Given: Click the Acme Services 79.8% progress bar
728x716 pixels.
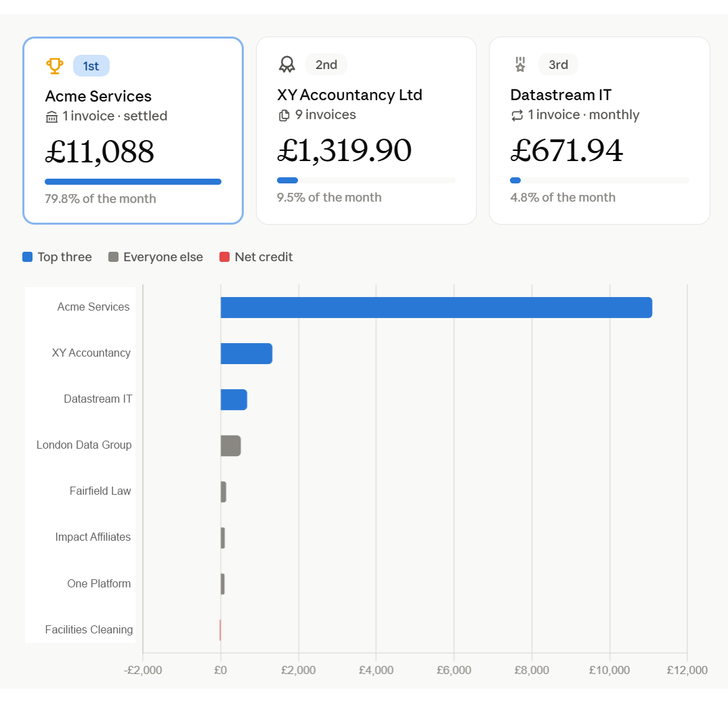Looking at the screenshot, I should pos(133,182).
